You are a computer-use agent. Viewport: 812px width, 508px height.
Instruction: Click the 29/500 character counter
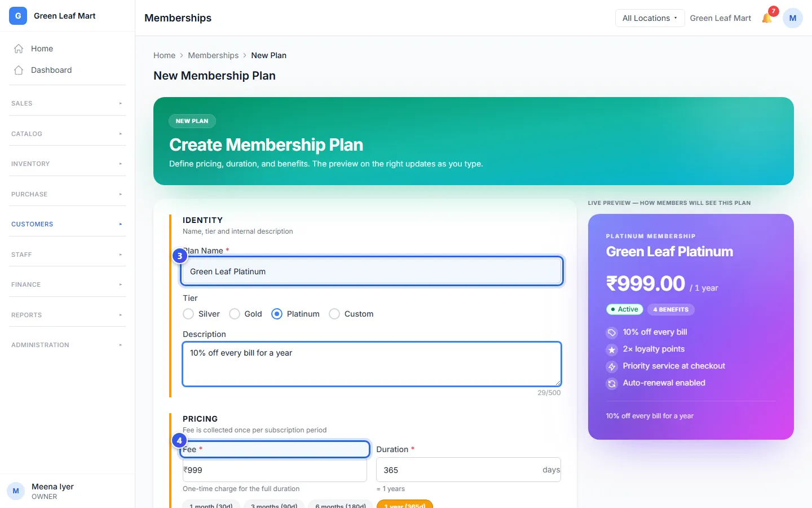click(x=549, y=393)
